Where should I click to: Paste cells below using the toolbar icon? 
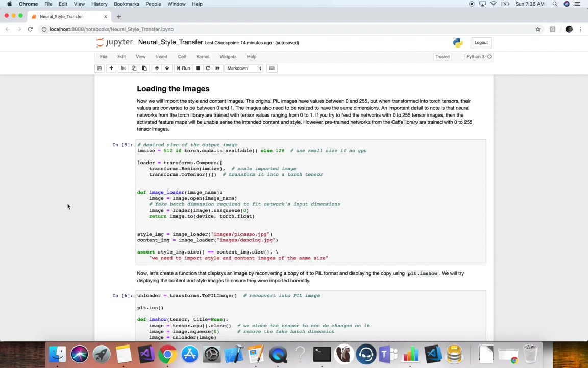pyautogui.click(x=144, y=68)
